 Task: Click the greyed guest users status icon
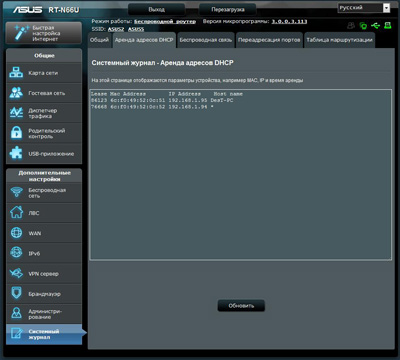(351, 26)
